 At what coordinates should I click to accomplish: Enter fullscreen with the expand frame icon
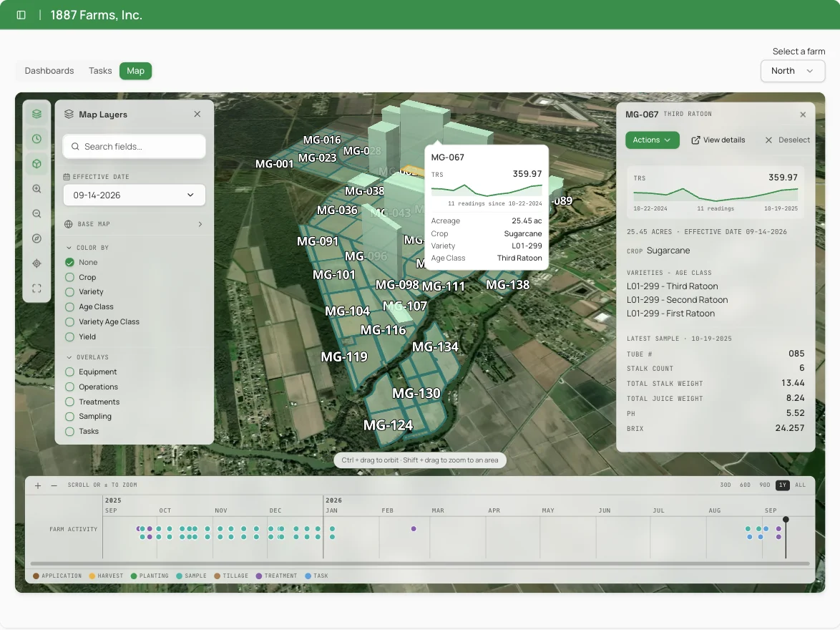tap(37, 289)
